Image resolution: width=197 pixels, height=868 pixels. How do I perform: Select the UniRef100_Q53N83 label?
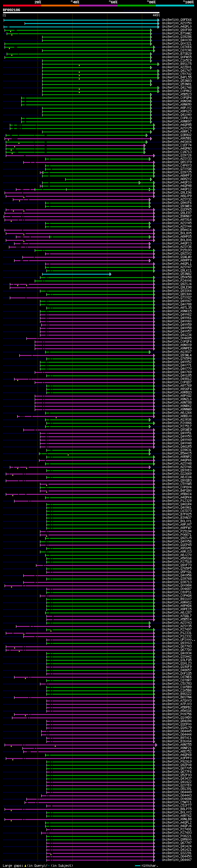point(176,81)
